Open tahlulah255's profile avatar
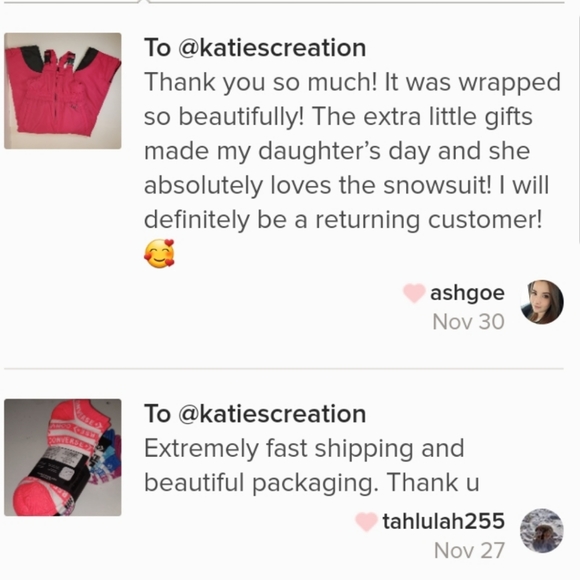This screenshot has width=580, height=580. pos(542,530)
